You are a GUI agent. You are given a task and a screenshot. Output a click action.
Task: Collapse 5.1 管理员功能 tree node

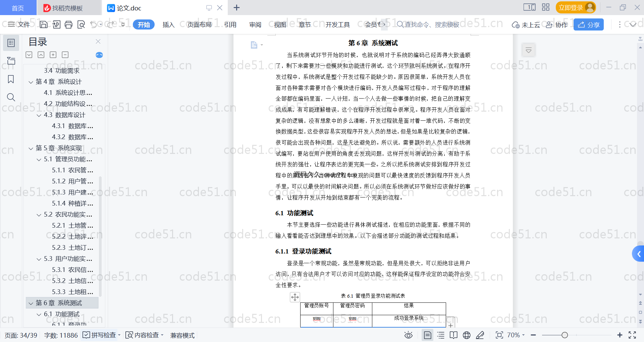(x=39, y=160)
